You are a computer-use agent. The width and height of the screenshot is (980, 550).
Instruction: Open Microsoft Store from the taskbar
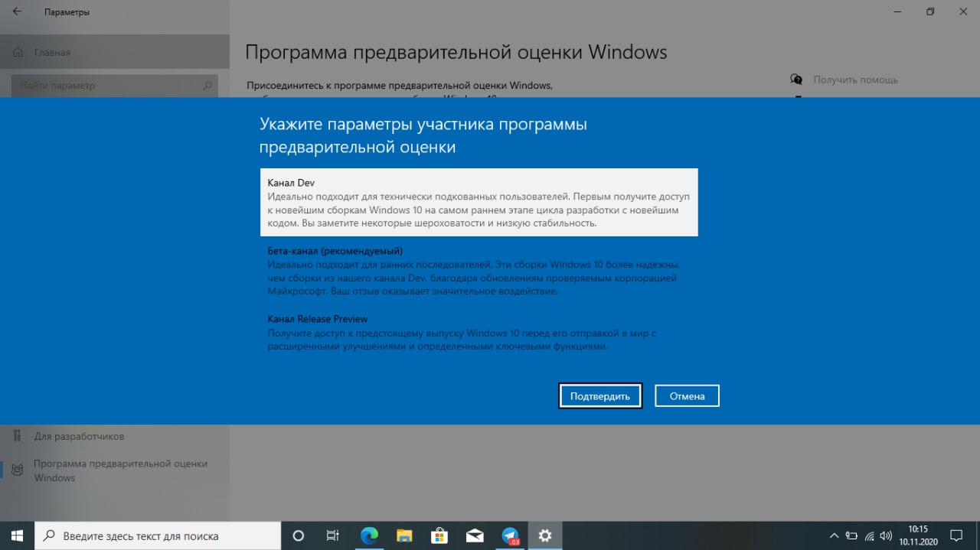pyautogui.click(x=439, y=535)
